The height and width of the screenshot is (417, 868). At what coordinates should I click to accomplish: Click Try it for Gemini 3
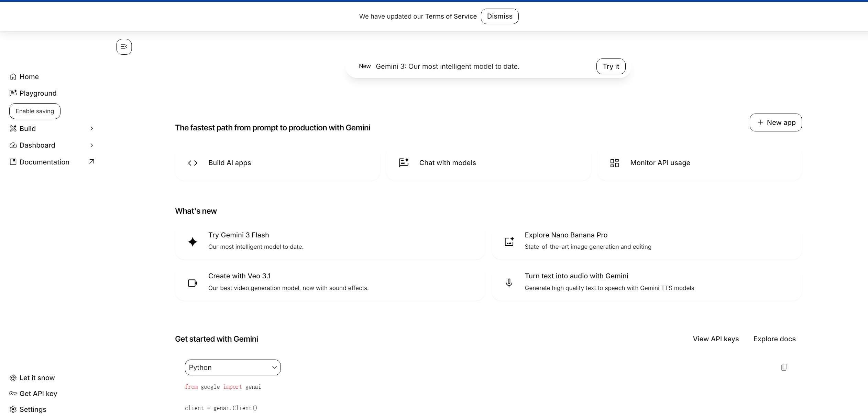point(611,66)
